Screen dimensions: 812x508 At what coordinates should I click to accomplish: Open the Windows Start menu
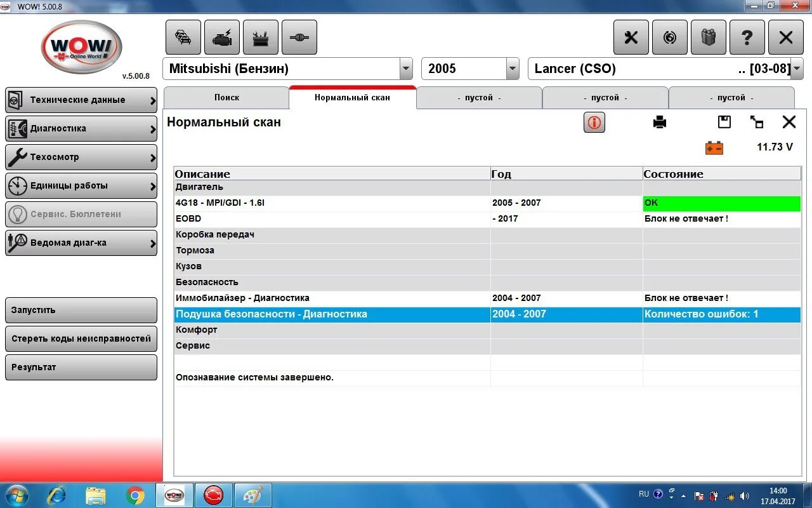coord(17,495)
